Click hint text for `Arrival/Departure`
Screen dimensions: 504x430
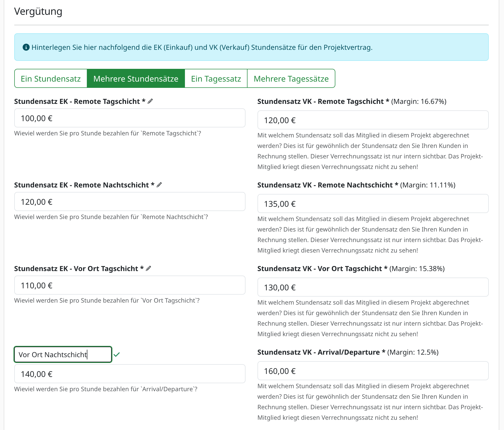click(x=106, y=389)
